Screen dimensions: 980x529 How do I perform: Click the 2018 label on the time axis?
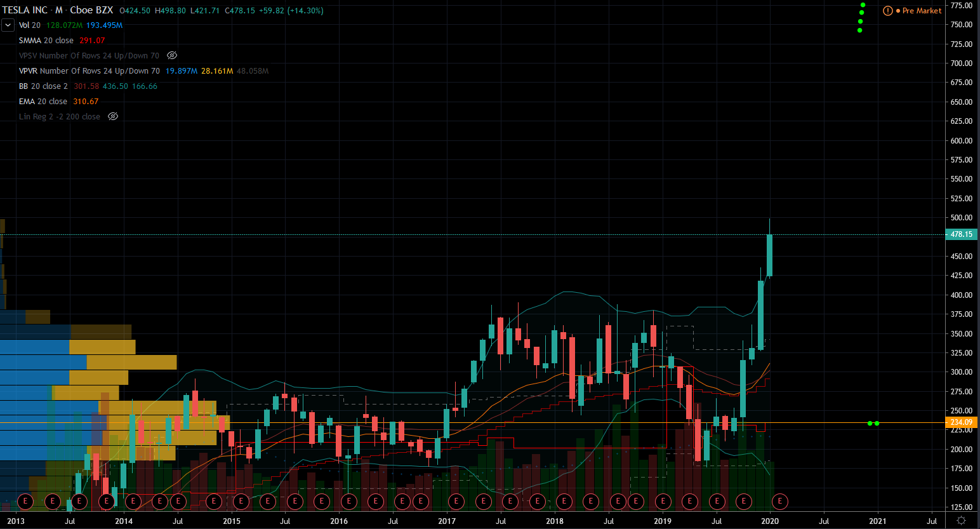pyautogui.click(x=555, y=521)
